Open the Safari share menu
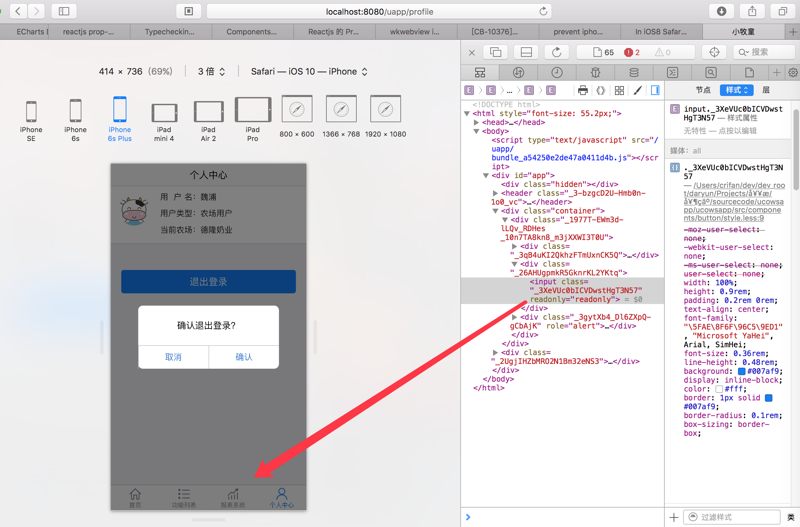 [x=752, y=11]
